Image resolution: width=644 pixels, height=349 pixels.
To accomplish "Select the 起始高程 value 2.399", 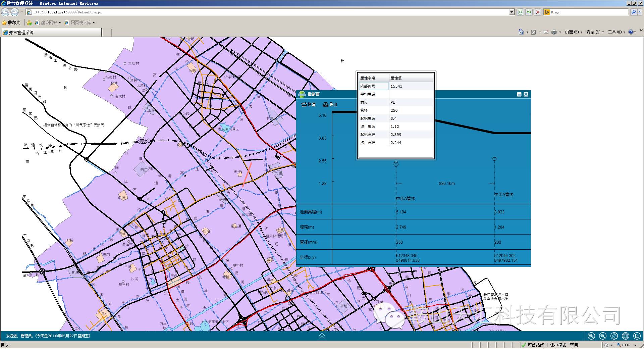I will tap(411, 135).
